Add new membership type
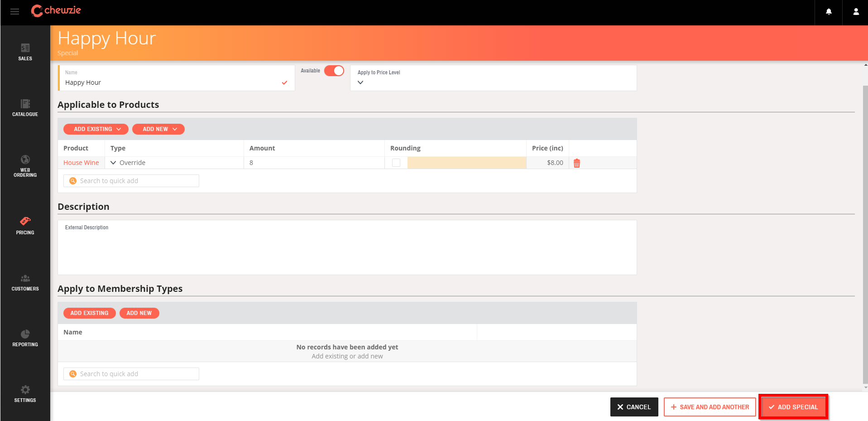The height and width of the screenshot is (421, 868). [139, 313]
